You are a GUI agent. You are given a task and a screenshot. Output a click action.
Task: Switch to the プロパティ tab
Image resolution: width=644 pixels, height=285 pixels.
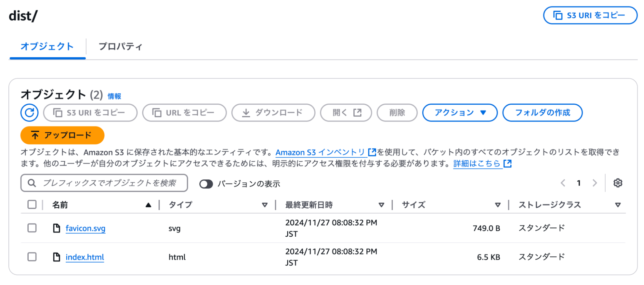coord(120,47)
